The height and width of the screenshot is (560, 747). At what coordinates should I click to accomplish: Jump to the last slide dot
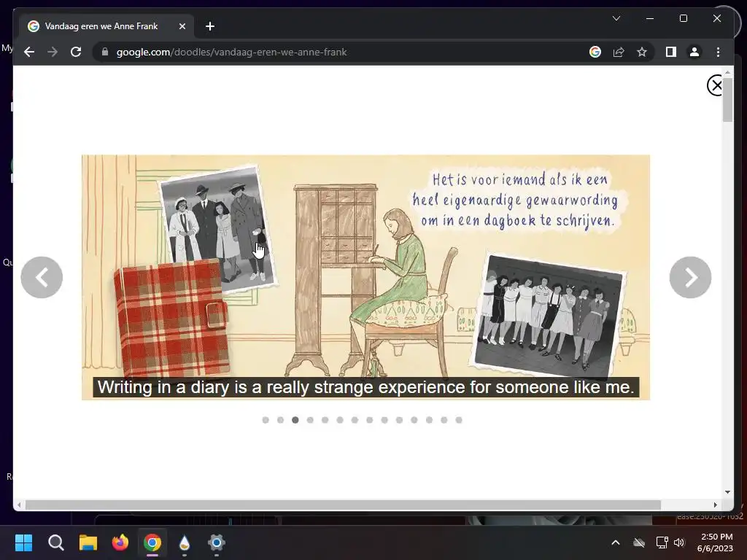click(459, 420)
